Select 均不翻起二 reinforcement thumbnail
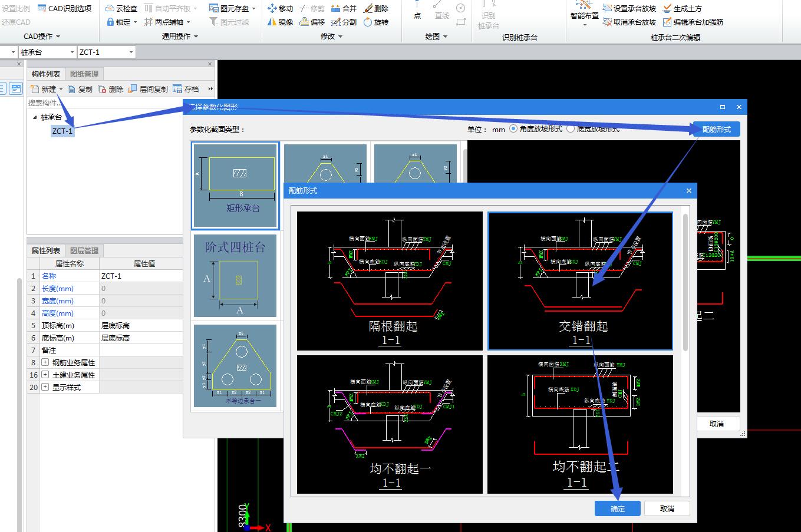Screen dimensions: 801x532 click(580, 424)
